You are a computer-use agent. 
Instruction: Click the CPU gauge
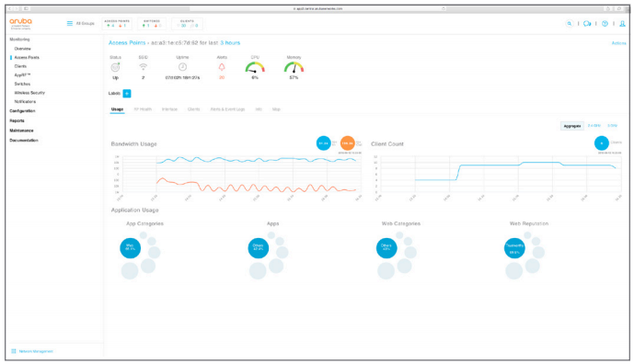coord(255,67)
